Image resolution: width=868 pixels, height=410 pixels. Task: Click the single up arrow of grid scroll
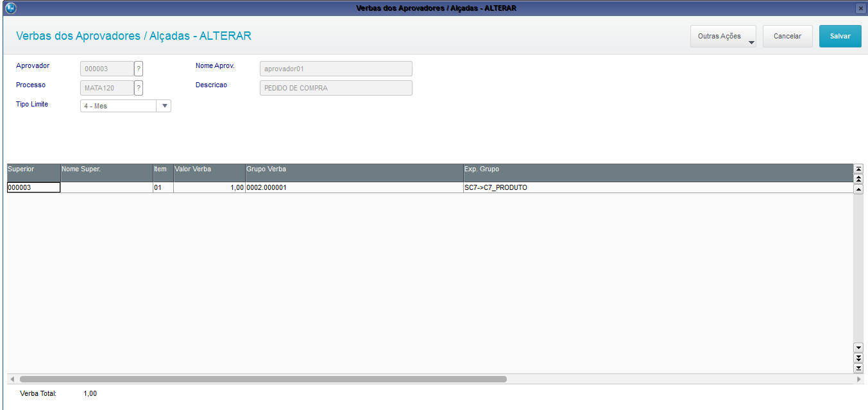[x=858, y=189]
